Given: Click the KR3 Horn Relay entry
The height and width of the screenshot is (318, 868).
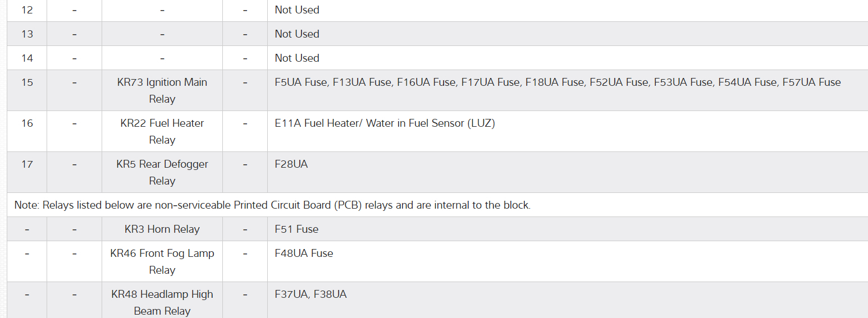Looking at the screenshot, I should 162,229.
